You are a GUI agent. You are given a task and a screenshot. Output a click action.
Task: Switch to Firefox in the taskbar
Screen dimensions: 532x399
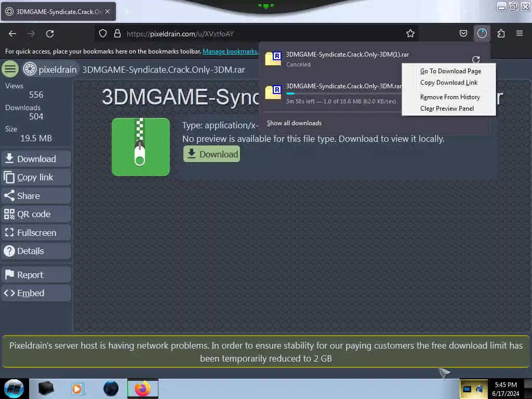[143, 389]
